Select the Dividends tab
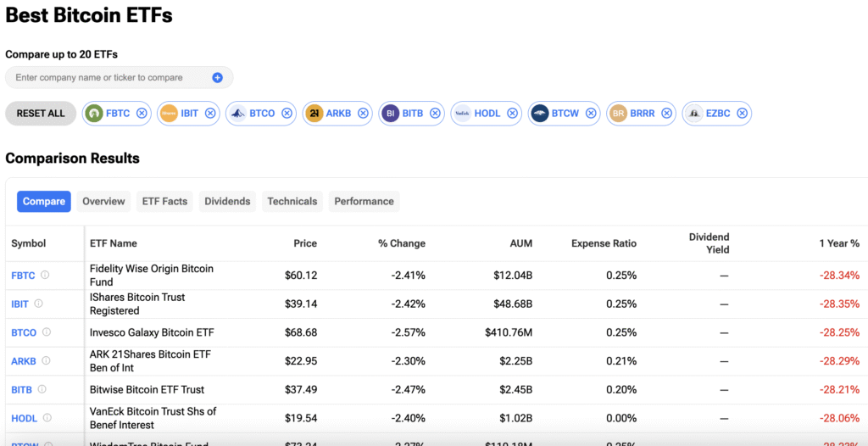The image size is (868, 446). (227, 202)
